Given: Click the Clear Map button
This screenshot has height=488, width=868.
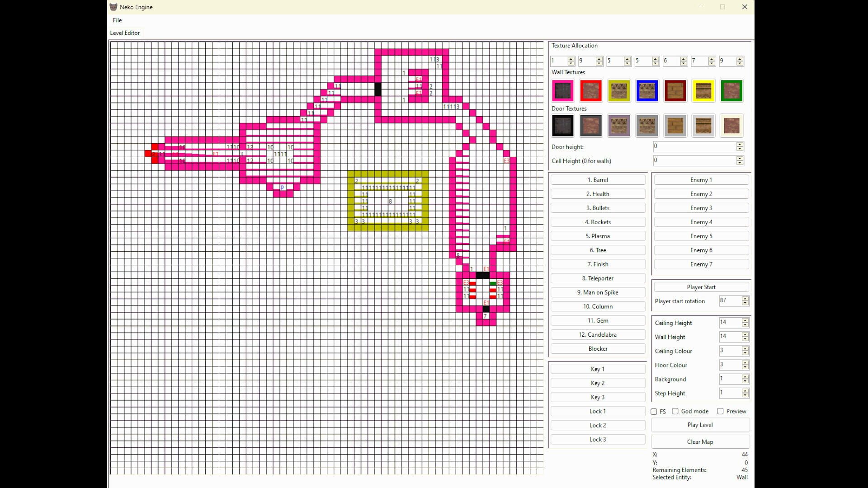Looking at the screenshot, I should click(x=700, y=441).
